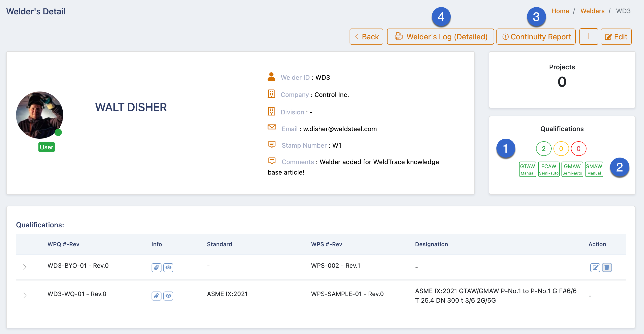
Task: Click the Back button
Action: coord(366,37)
